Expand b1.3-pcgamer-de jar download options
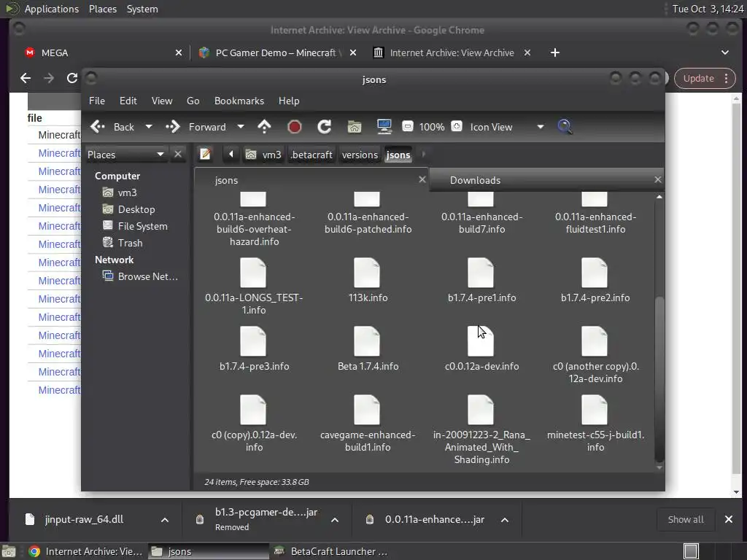 [x=335, y=519]
